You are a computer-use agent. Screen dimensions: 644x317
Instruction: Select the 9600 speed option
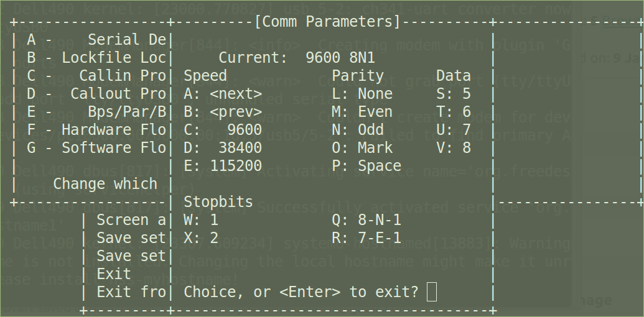pyautogui.click(x=223, y=130)
